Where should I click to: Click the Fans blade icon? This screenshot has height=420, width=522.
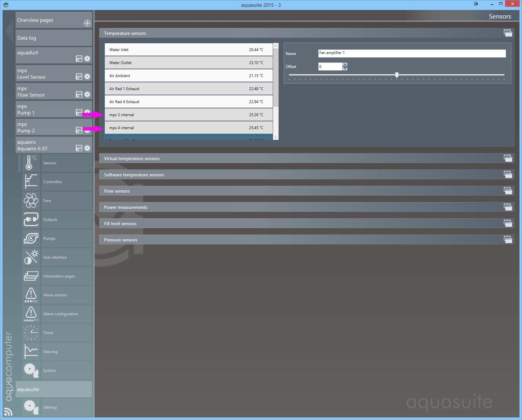coord(31,200)
